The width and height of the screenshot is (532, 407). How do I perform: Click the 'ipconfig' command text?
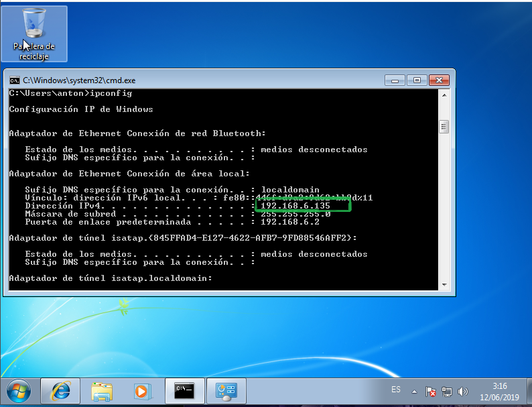[x=111, y=93]
